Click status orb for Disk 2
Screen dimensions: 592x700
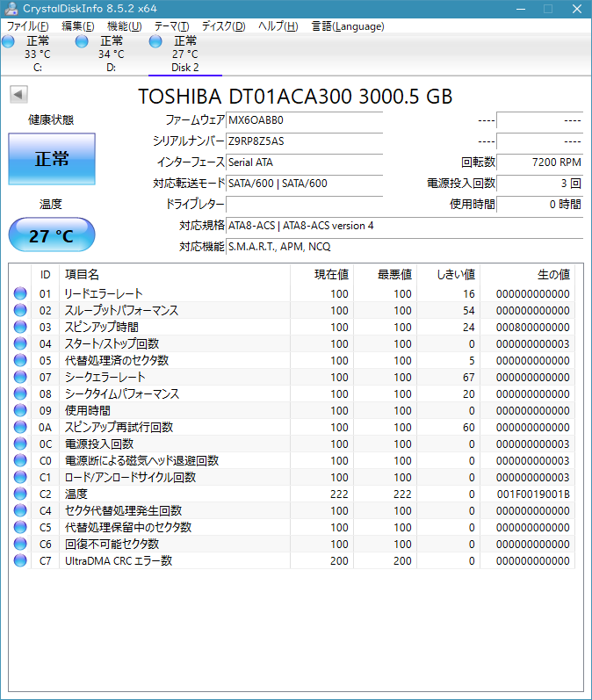point(155,41)
